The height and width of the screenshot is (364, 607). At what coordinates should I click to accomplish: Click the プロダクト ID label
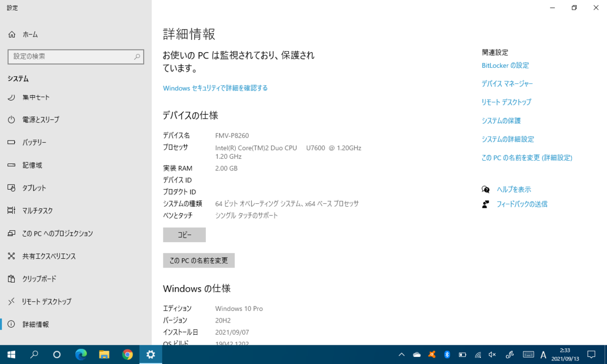180,192
